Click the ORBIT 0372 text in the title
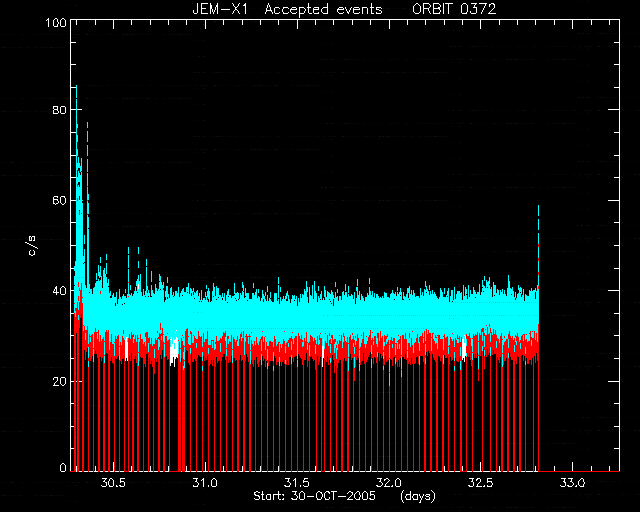Screen dimensions: 640x512 [454, 9]
